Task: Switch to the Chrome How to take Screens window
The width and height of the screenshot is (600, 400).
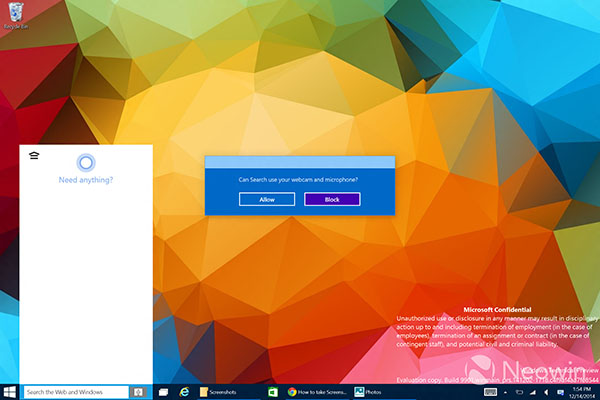Action: [x=318, y=392]
